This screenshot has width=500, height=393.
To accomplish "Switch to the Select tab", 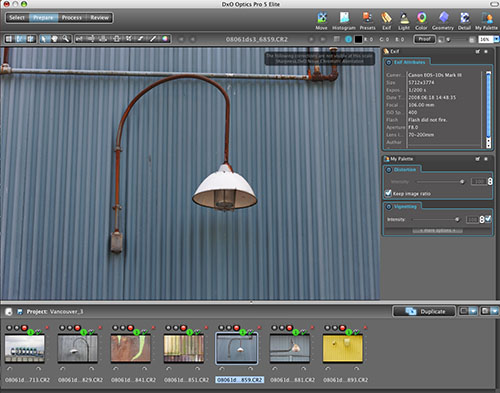I will [17, 18].
